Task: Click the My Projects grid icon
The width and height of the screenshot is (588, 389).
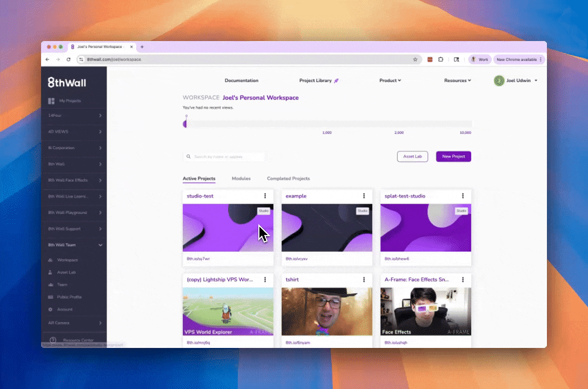Action: (51, 101)
